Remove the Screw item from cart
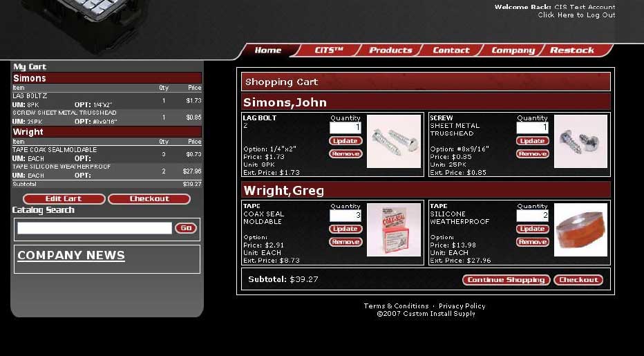The width and height of the screenshot is (644, 356). point(532,154)
